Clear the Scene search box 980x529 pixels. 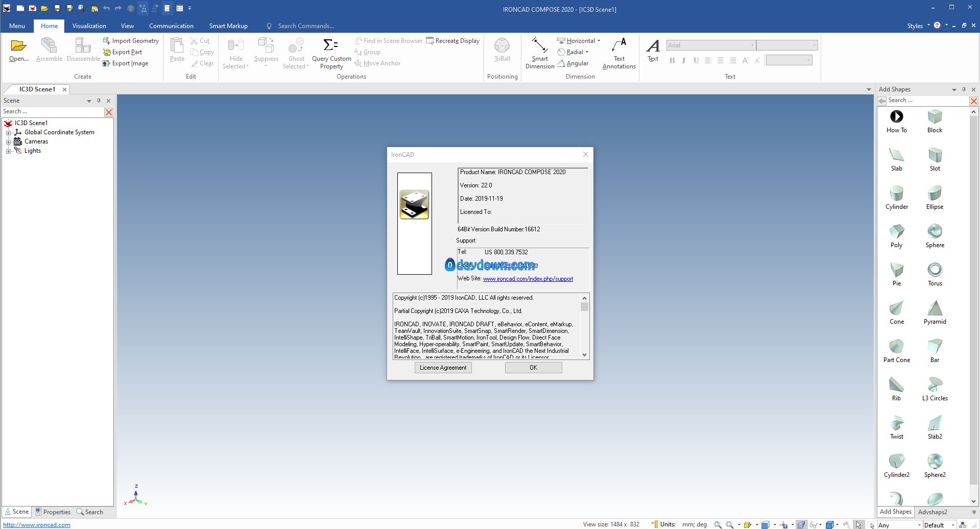(109, 112)
